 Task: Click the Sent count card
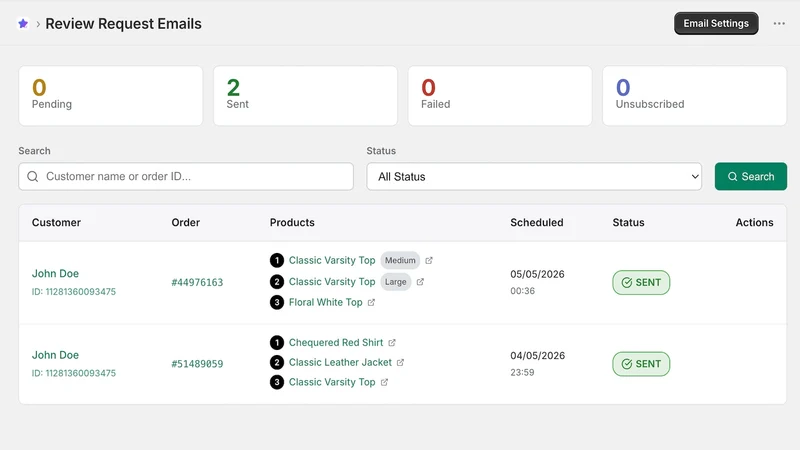click(x=305, y=95)
